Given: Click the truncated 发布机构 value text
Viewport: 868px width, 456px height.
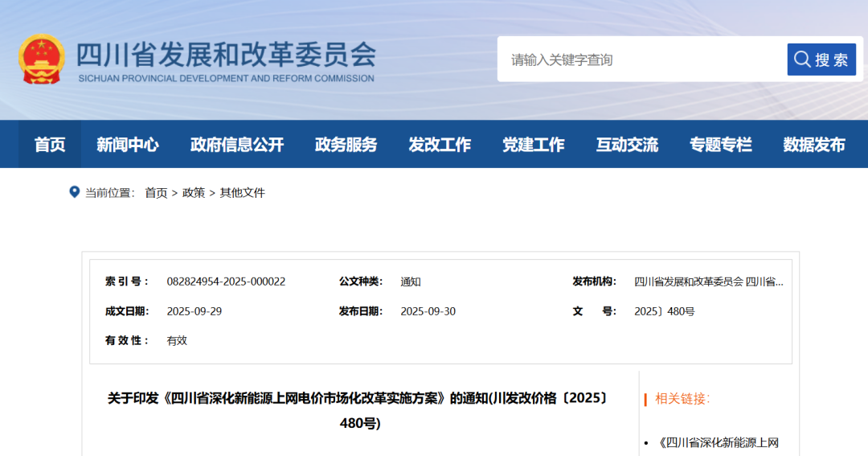Looking at the screenshot, I should (x=708, y=281).
